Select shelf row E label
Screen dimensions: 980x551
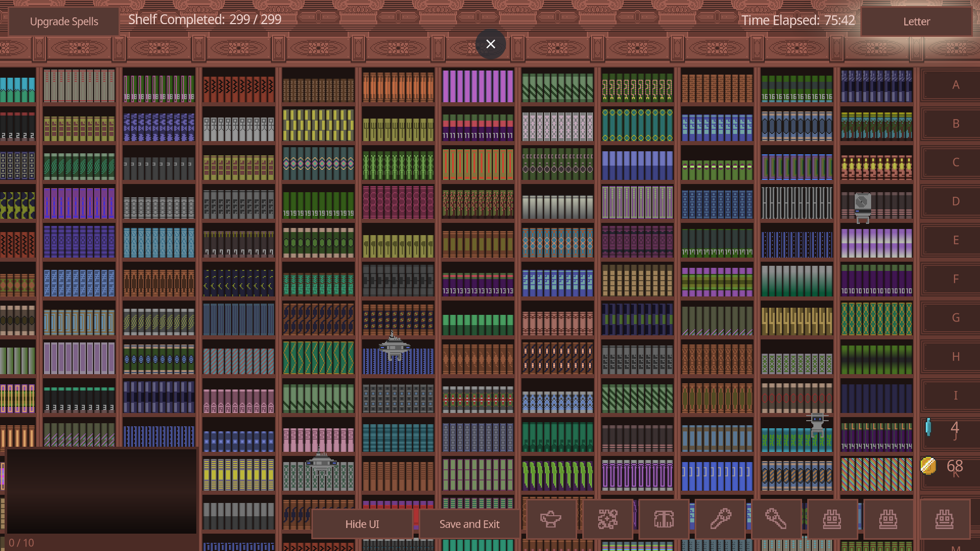[955, 240]
